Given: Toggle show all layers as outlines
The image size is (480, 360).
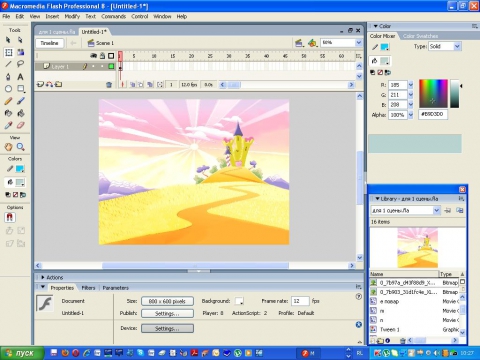Looking at the screenshot, I should [111, 56].
